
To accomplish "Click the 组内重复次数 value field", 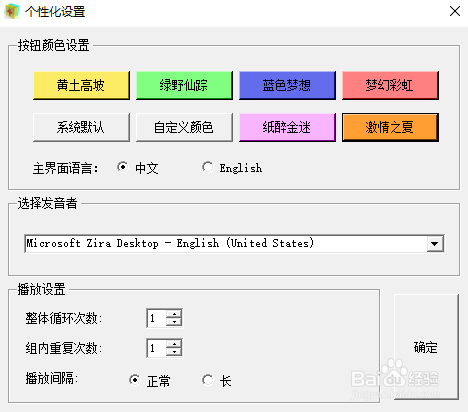I will click(157, 348).
